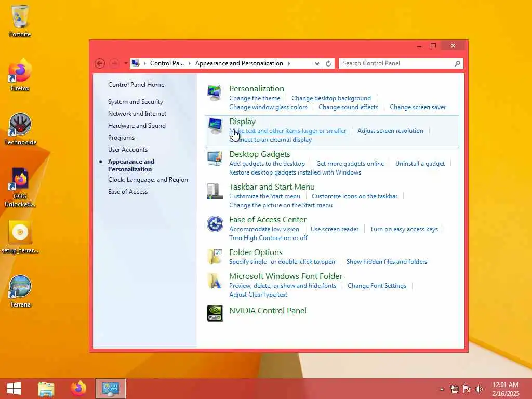Open the Taskbar and Start Menu icon
Viewport: 532px width, 399px height.
pyautogui.click(x=215, y=191)
